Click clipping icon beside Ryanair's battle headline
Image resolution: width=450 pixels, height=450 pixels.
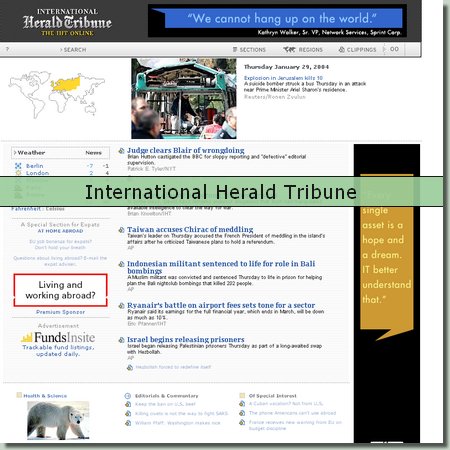(x=122, y=305)
